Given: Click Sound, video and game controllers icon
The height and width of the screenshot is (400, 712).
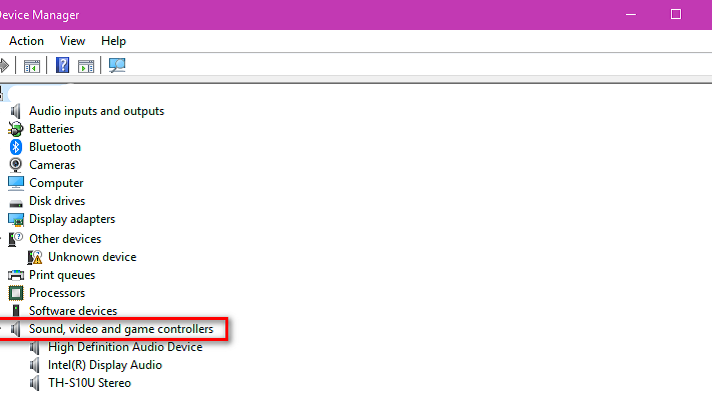Looking at the screenshot, I should tap(16, 329).
